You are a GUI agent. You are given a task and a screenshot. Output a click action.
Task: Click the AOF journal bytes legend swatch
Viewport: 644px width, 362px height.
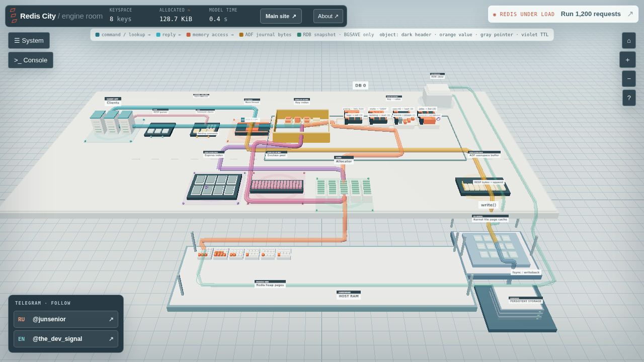(242, 35)
